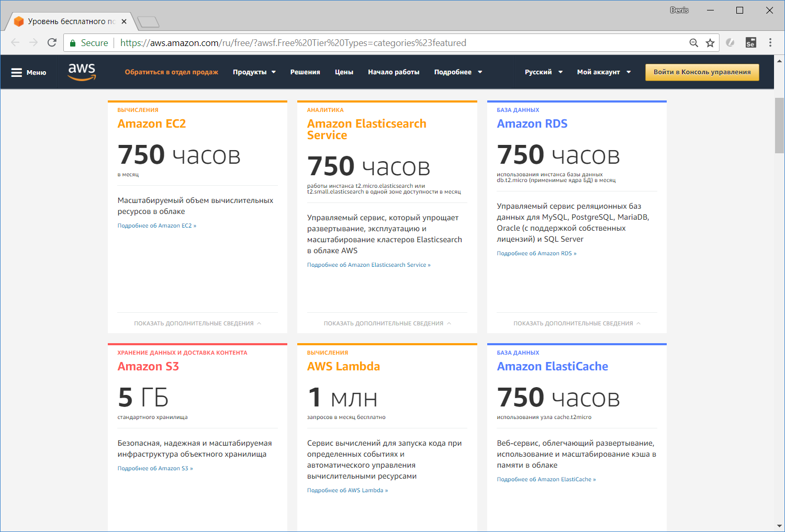Image resolution: width=785 pixels, height=532 pixels.
Task: Select the Цены menu item
Action: pos(343,72)
